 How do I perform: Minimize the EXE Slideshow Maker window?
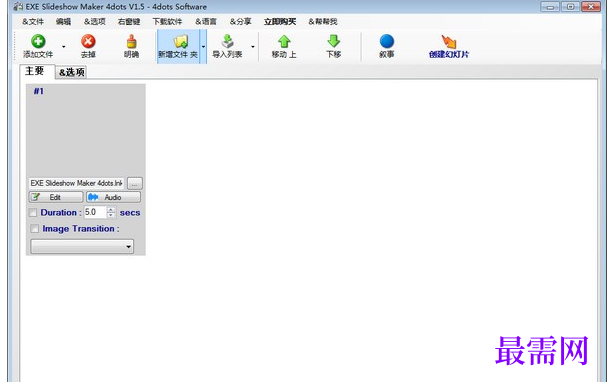click(550, 7)
